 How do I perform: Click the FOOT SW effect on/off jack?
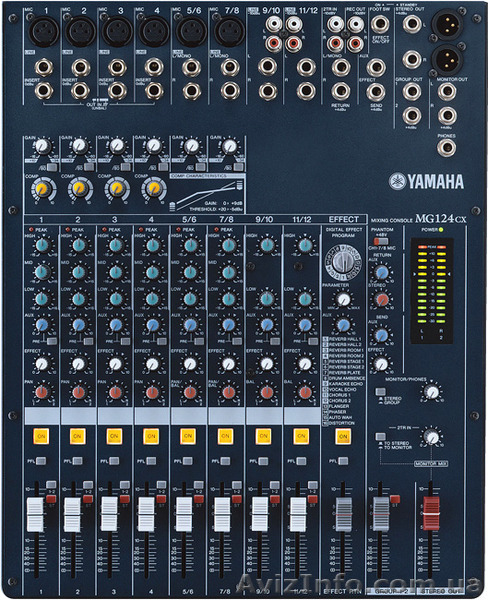pyautogui.click(x=380, y=24)
